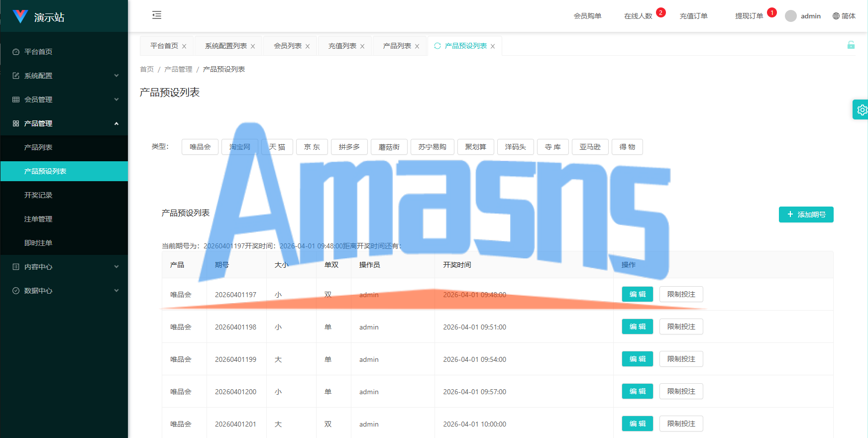Collapse 产品管理 sidebar menu
868x438 pixels.
click(64, 123)
